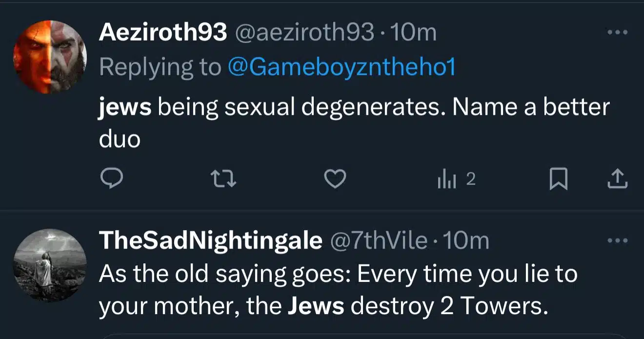The image size is (644, 339).
Task: Open the @Gameboyzntheho1 mention link
Action: coord(341,67)
